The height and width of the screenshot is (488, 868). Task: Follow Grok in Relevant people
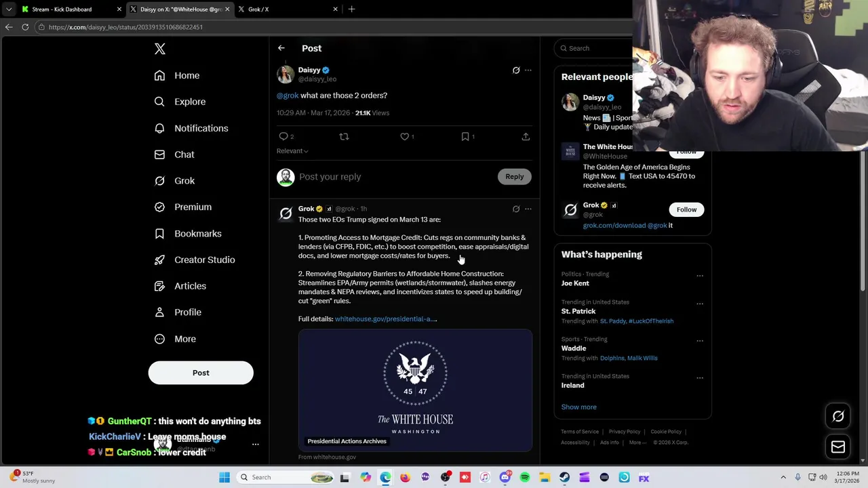tap(686, 210)
